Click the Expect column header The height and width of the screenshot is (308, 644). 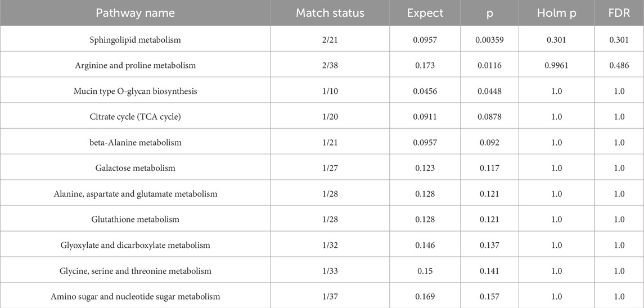coord(425,13)
